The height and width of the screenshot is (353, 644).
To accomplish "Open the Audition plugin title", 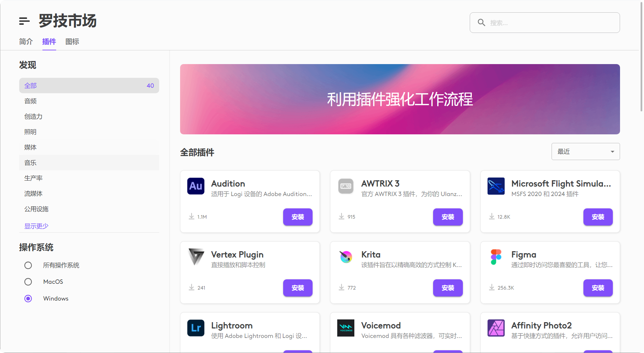I will pyautogui.click(x=228, y=184).
